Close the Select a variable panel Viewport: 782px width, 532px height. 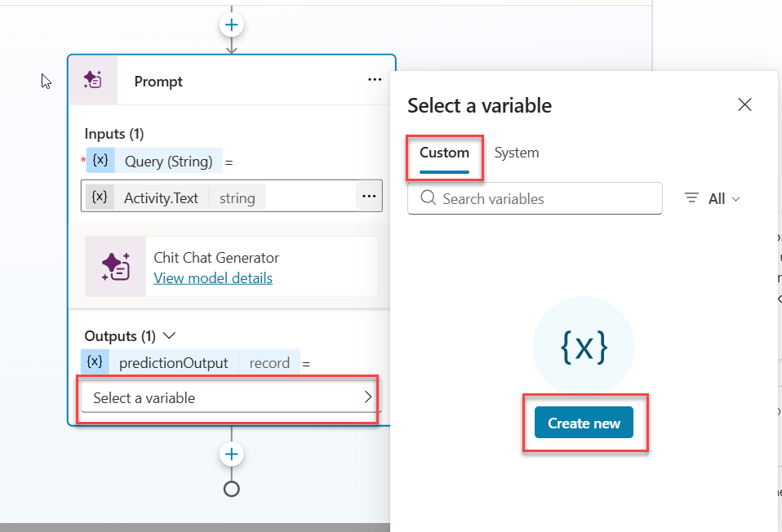(744, 104)
